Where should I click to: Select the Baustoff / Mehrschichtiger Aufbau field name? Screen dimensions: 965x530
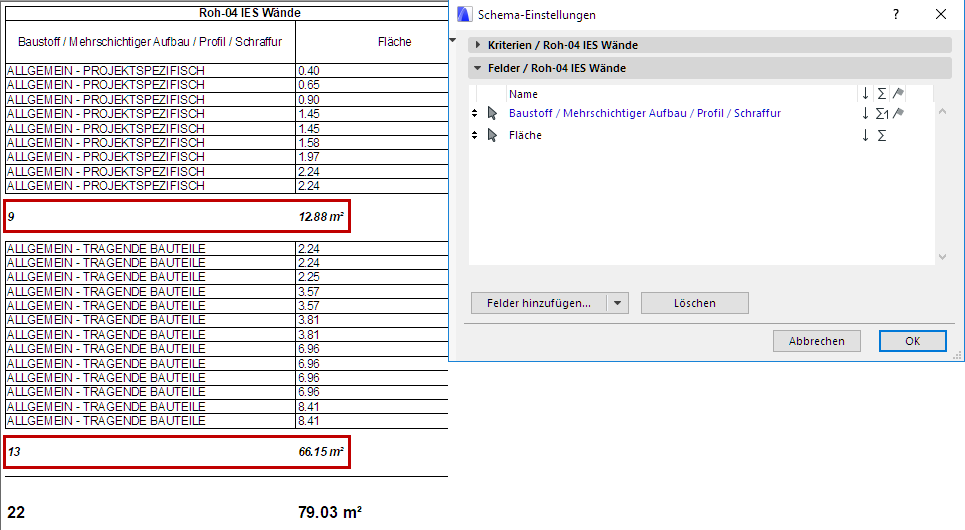(x=644, y=113)
